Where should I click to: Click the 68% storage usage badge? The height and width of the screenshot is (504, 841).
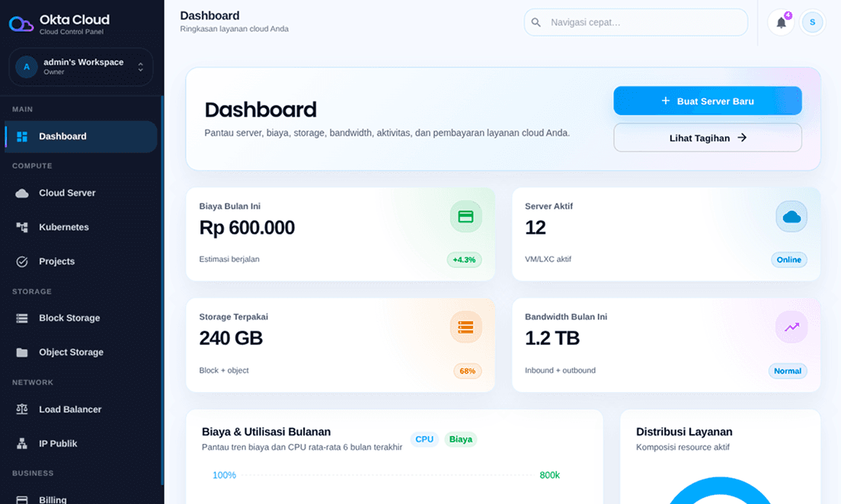point(467,371)
